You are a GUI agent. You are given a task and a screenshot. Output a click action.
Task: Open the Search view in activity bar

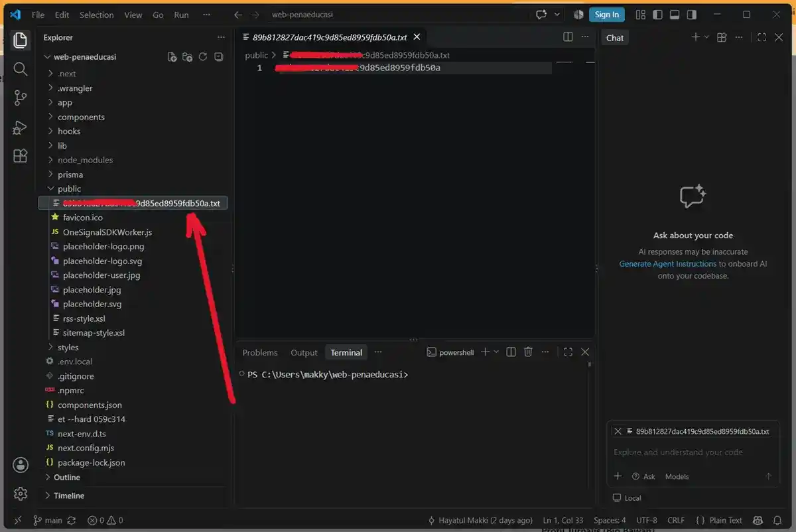point(20,69)
